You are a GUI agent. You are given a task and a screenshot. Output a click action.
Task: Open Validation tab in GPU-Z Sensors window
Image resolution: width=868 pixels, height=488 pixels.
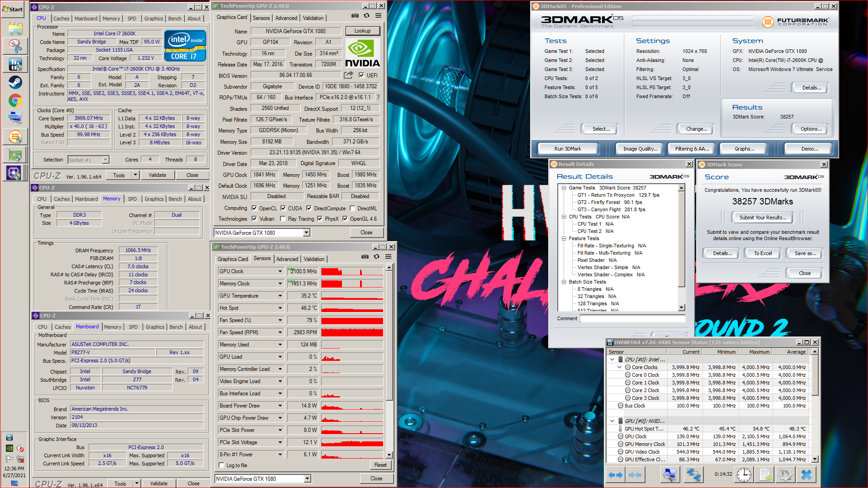click(x=314, y=259)
